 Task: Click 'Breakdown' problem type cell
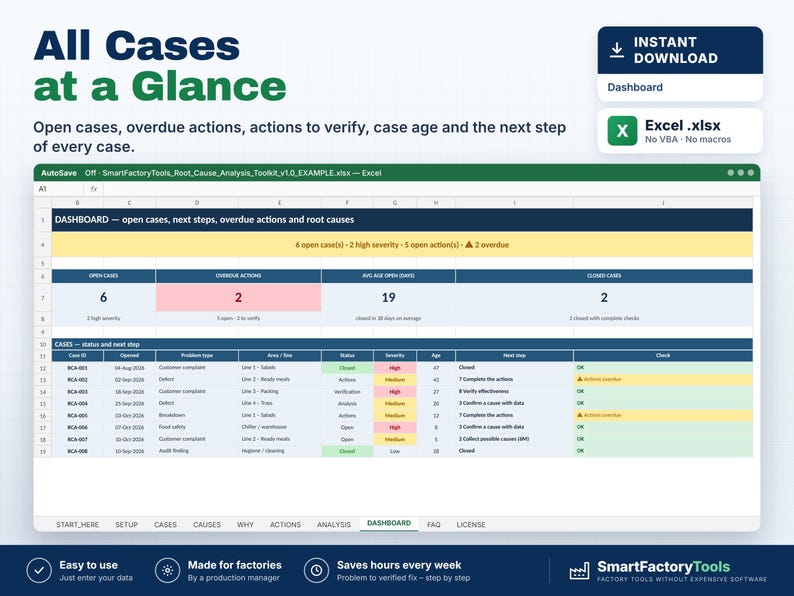click(x=197, y=415)
